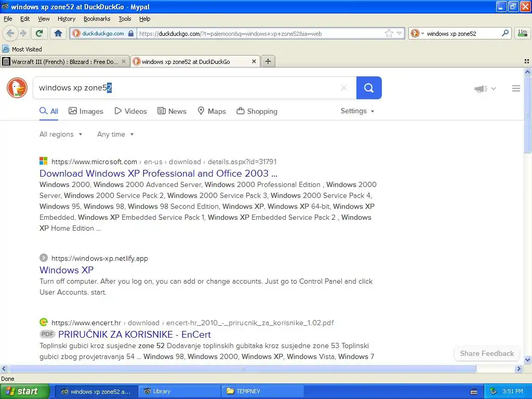Click the on-screen keyboard tray icon
532x399 pixels.
[x=474, y=392]
